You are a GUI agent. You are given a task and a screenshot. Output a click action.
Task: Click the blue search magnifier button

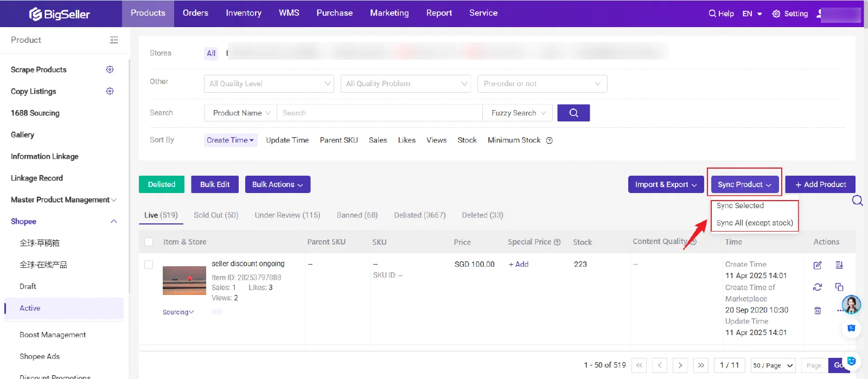[573, 113]
